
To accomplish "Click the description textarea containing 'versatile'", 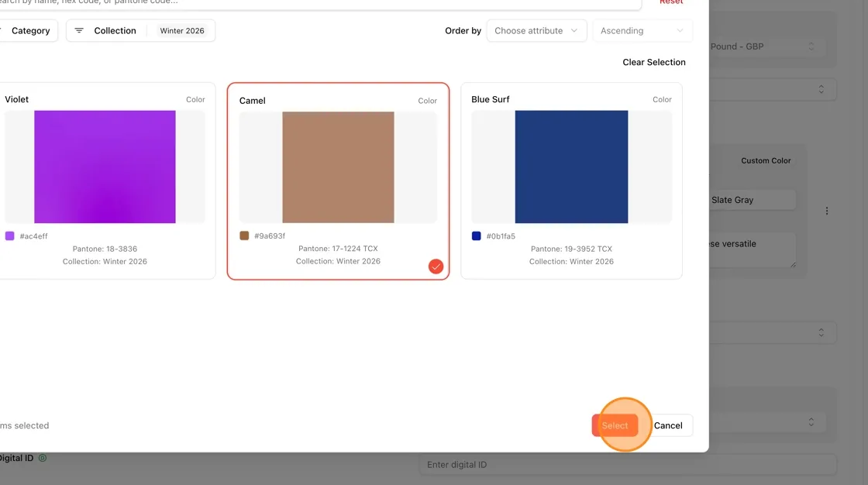I will click(x=753, y=249).
